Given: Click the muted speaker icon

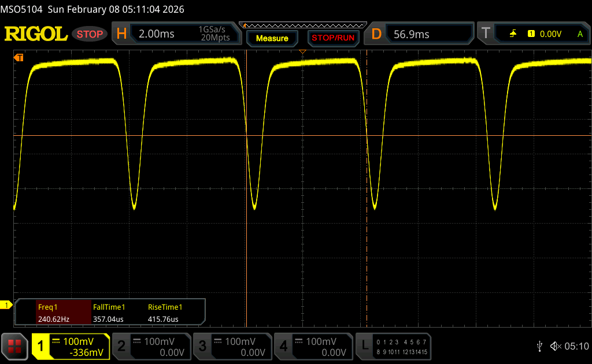Looking at the screenshot, I should click(x=555, y=346).
